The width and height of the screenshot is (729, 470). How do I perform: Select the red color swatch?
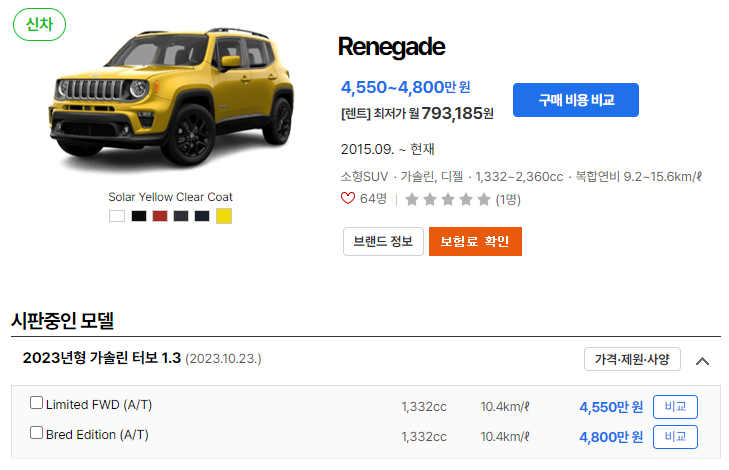(x=160, y=216)
